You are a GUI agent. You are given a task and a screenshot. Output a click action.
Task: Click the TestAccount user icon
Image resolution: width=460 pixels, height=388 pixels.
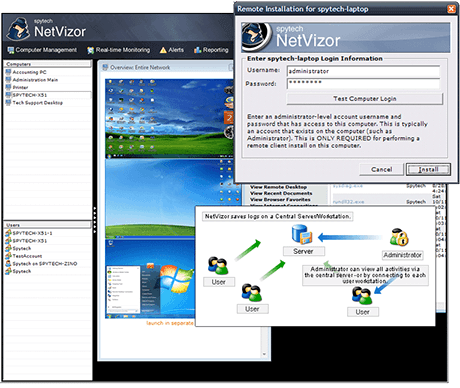pos(8,256)
